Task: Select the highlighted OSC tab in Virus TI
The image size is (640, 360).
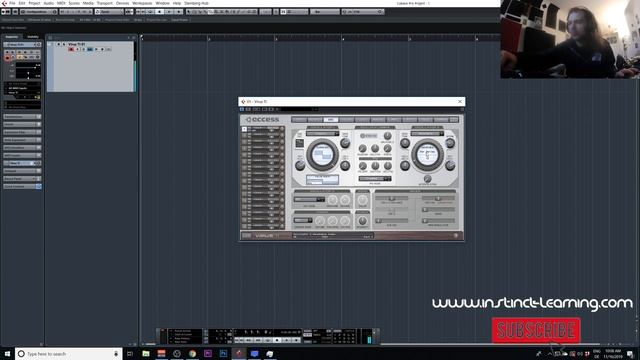Action: tap(331, 120)
